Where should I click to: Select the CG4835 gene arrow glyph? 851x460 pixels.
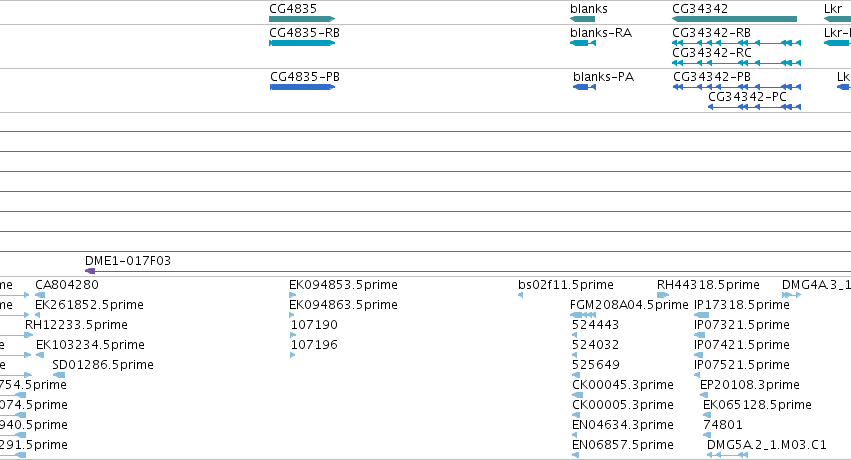pos(302,19)
